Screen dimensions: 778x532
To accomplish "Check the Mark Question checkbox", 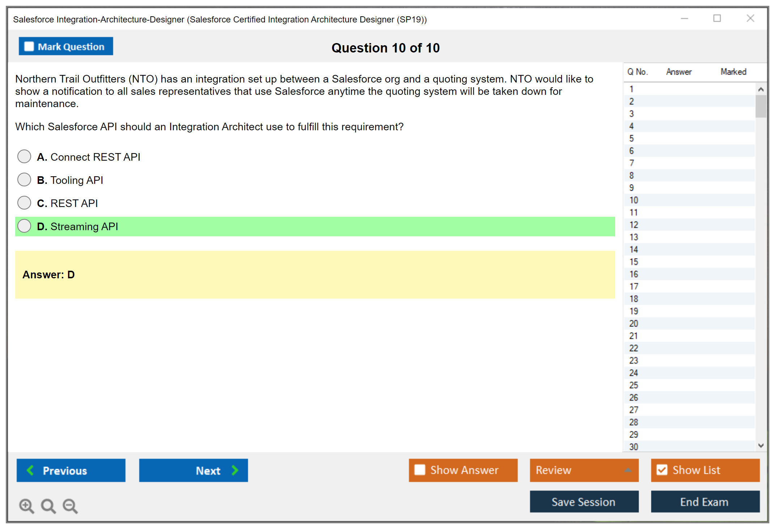I will coord(29,46).
